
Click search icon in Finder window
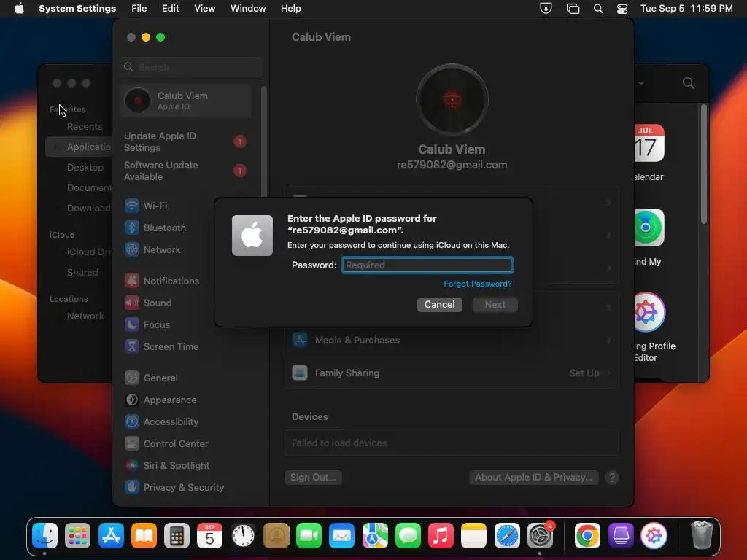pos(688,83)
